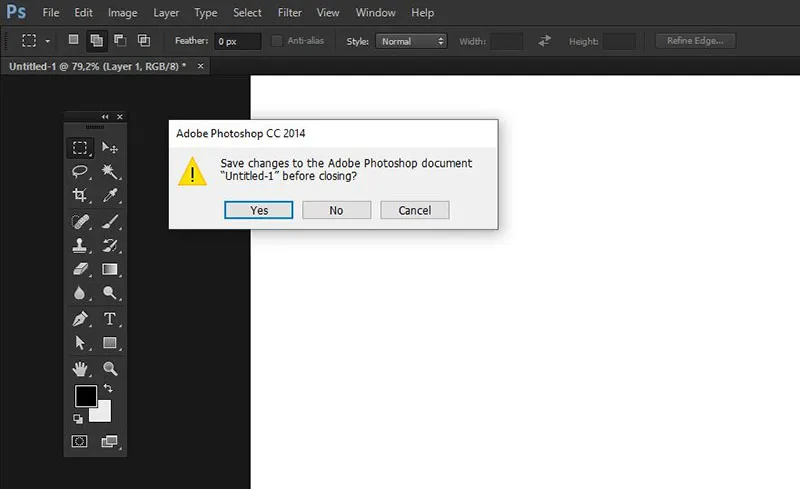Activate the Crop tool
Image resolution: width=800 pixels, height=489 pixels.
(80, 196)
